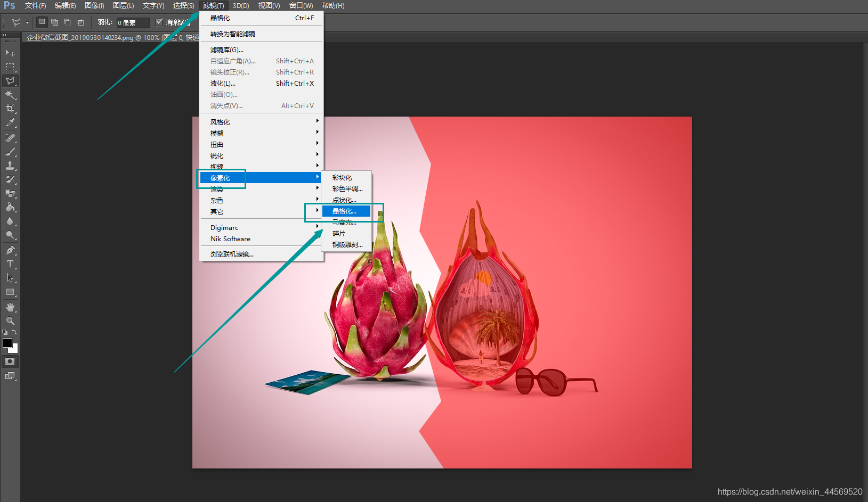Select the Paint Bucket tool
This screenshot has width=868, height=502.
tap(10, 207)
